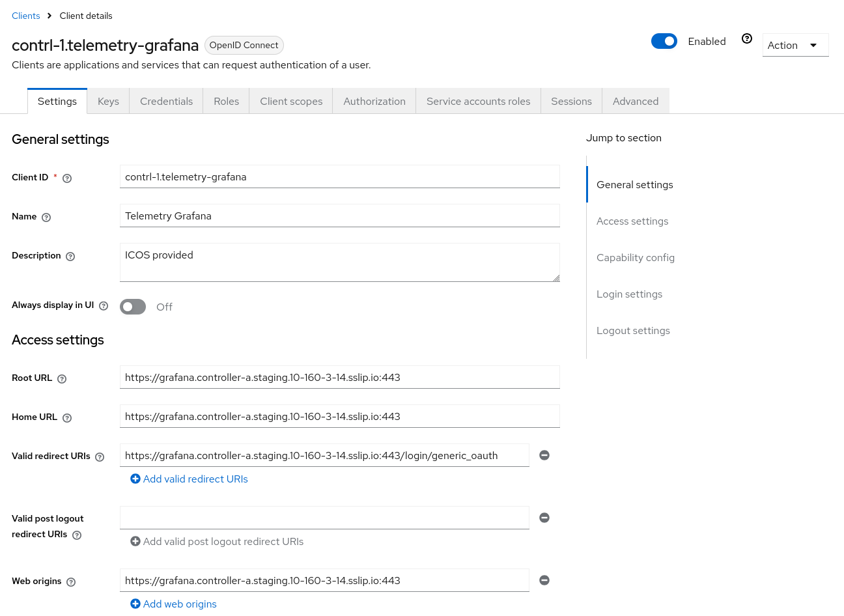Click Add web origins

[x=173, y=604]
